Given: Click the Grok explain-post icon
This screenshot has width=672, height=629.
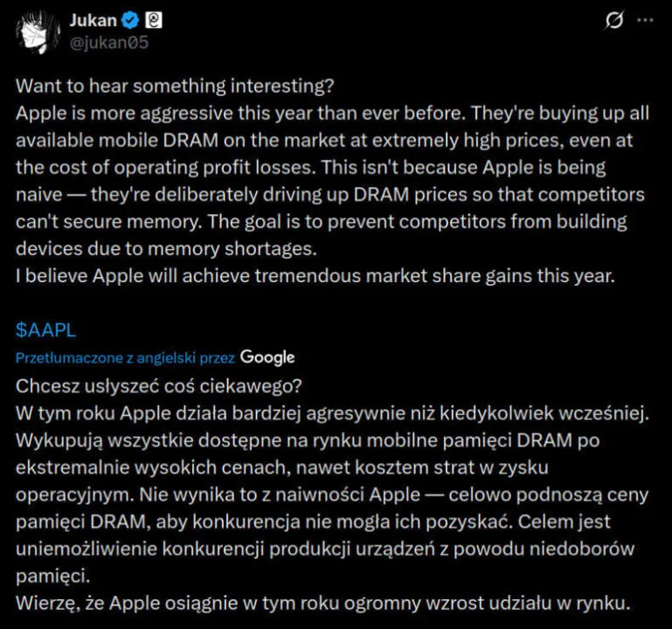Looking at the screenshot, I should [614, 21].
